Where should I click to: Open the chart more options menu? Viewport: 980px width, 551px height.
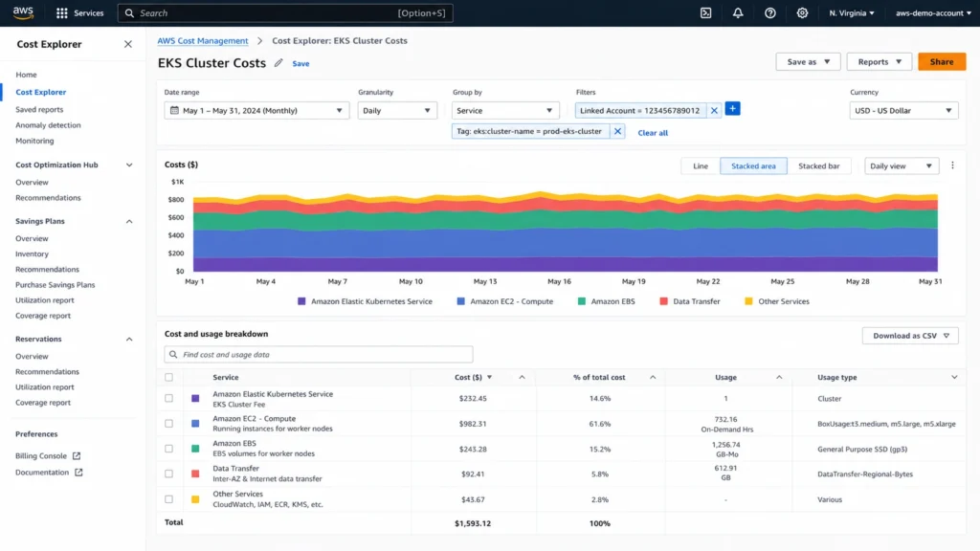(952, 165)
